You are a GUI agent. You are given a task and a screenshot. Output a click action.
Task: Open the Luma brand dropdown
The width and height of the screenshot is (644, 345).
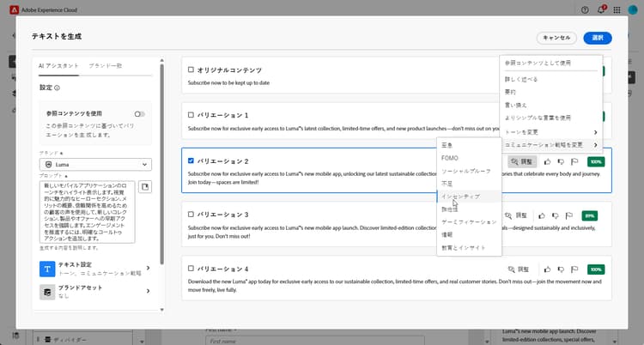[95, 164]
